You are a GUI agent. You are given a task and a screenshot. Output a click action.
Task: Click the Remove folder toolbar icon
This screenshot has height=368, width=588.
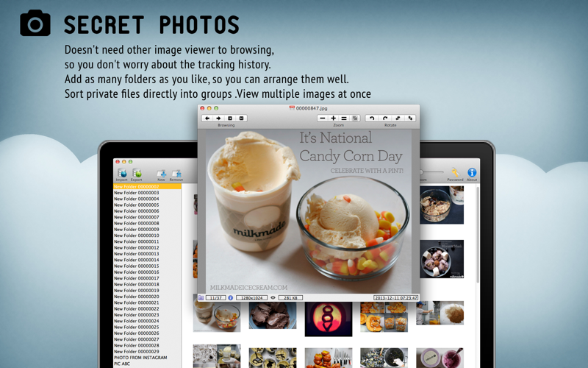(x=176, y=173)
